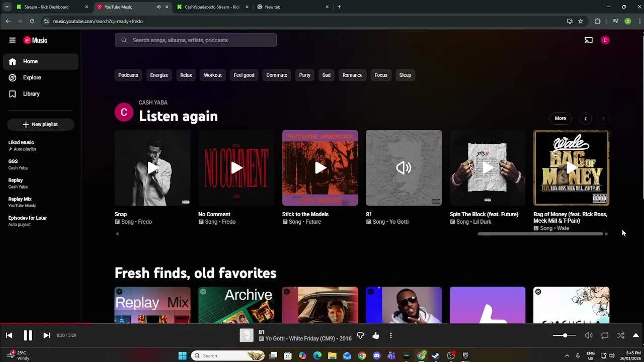Play the No Comment thumbnail

[x=236, y=168]
